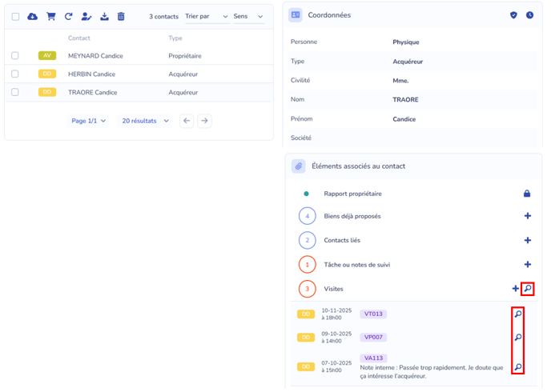The width and height of the screenshot is (551, 392).
Task: Open the Sens sort direction dropdown
Action: (x=248, y=17)
